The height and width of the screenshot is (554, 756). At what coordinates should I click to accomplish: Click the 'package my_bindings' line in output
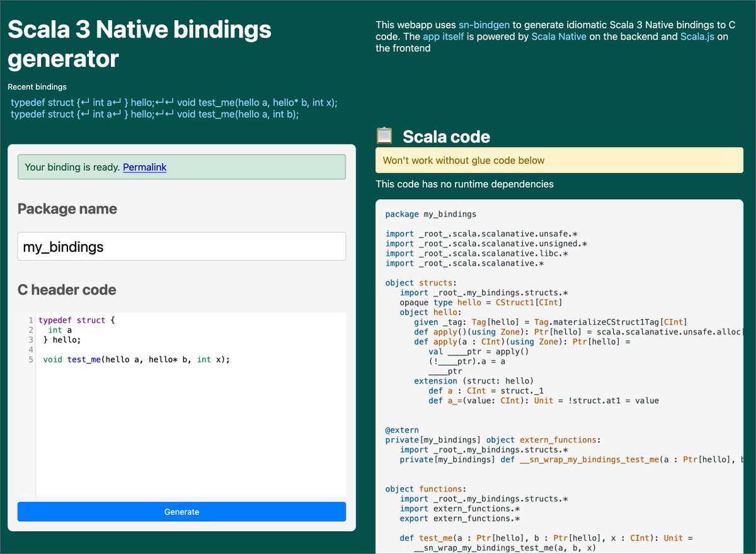click(x=431, y=214)
